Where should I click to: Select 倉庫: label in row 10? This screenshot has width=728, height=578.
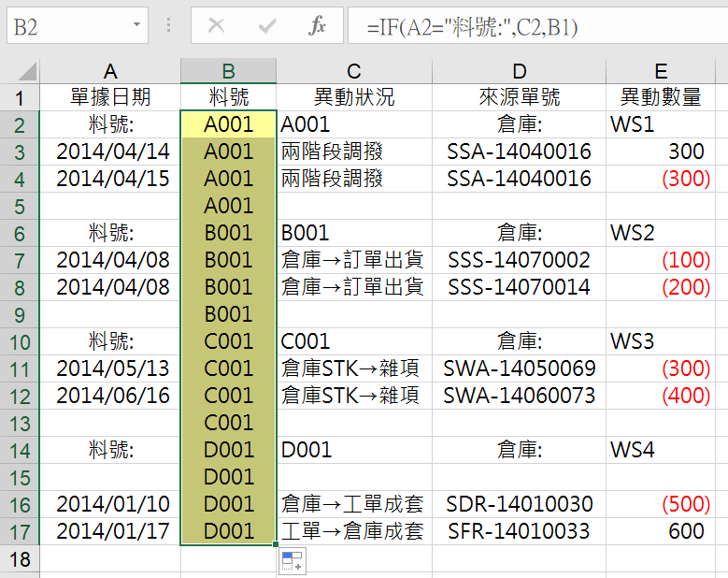[519, 342]
